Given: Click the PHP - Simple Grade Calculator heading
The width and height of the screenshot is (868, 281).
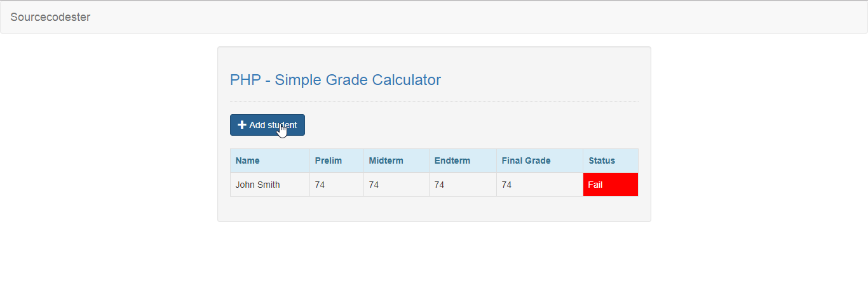Looking at the screenshot, I should (x=336, y=80).
